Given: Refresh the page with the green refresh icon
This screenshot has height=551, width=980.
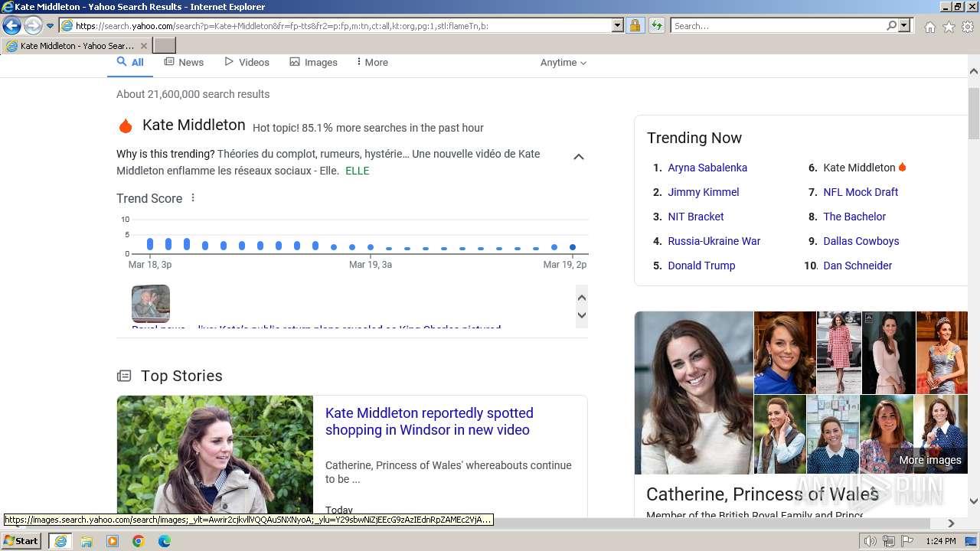Looking at the screenshot, I should [x=656, y=26].
